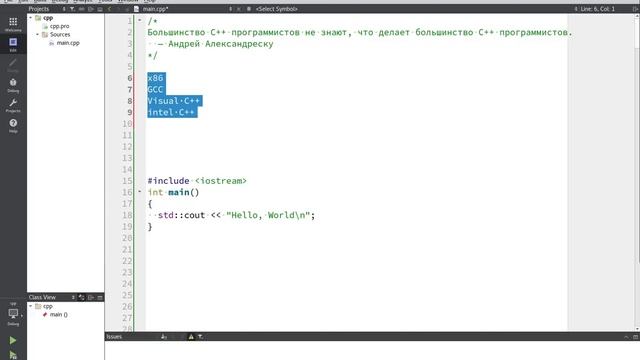Open the Welcome mode
Image resolution: width=640 pixels, height=360 pixels.
[x=13, y=24]
